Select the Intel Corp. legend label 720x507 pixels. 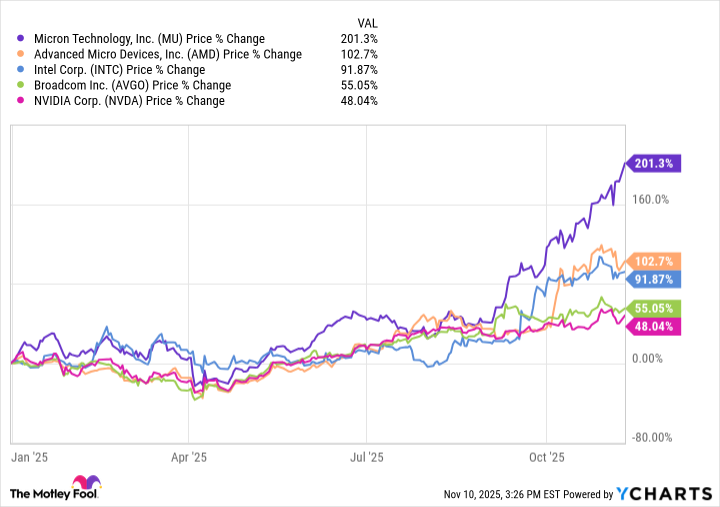click(x=119, y=70)
